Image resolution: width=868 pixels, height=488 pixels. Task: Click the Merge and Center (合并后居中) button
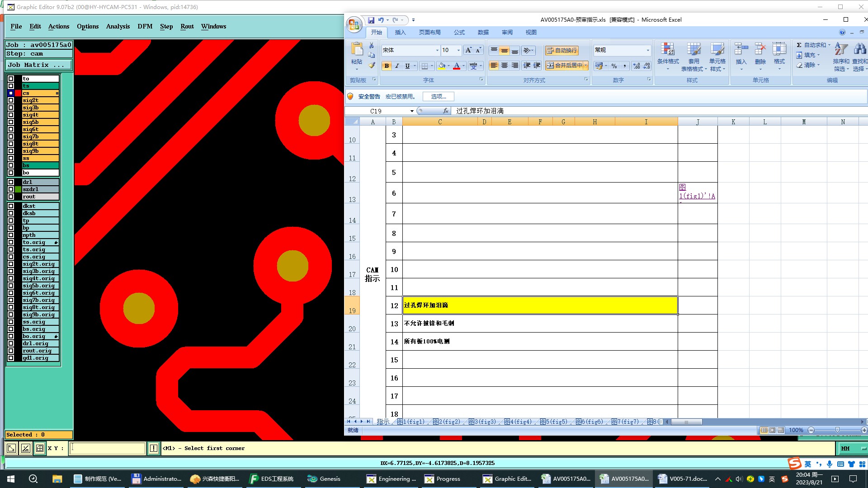click(564, 66)
